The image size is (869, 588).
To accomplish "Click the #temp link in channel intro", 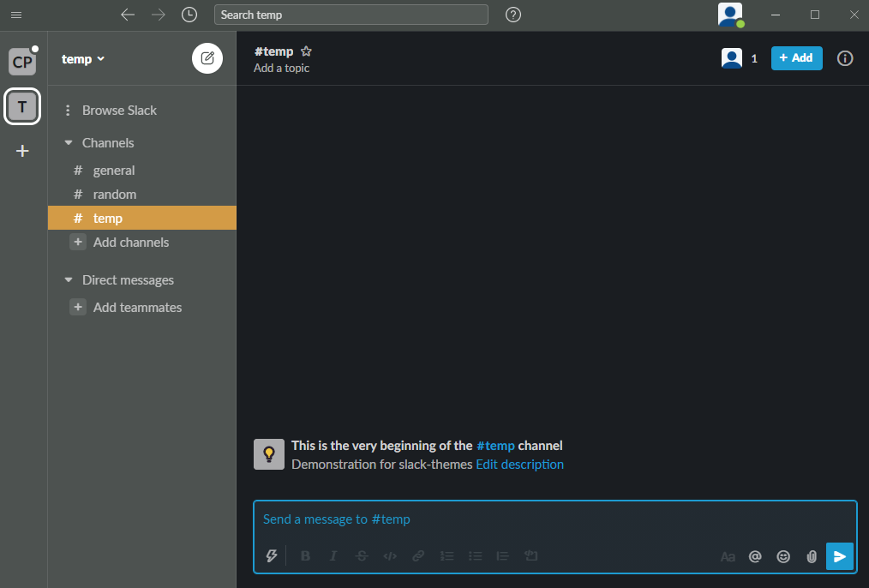I will tap(495, 446).
